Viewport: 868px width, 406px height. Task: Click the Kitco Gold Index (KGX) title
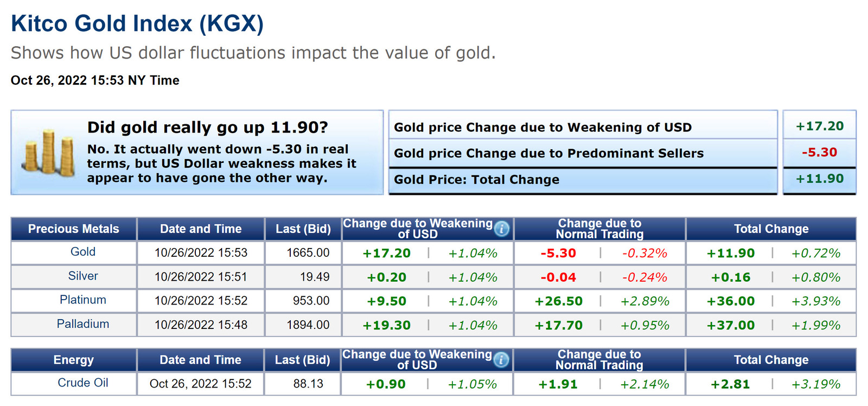(137, 23)
